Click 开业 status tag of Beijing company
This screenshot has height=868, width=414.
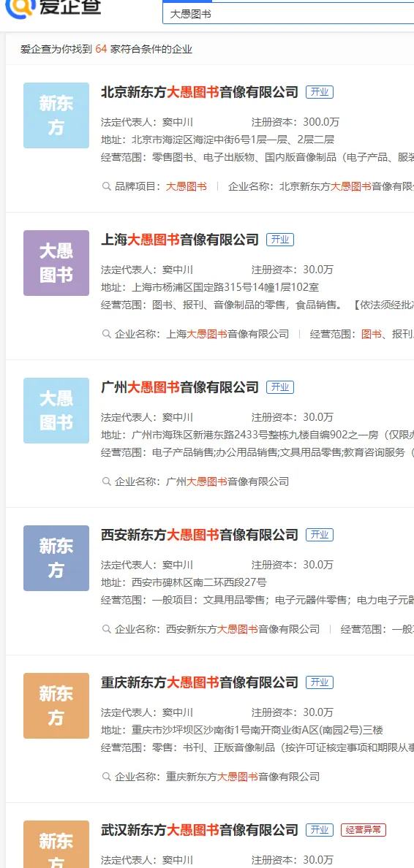tap(320, 92)
